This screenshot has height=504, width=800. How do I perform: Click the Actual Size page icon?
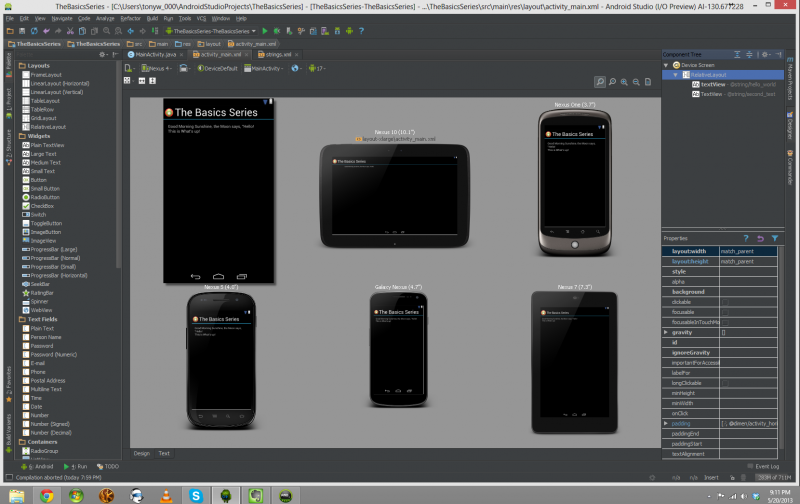(x=648, y=82)
